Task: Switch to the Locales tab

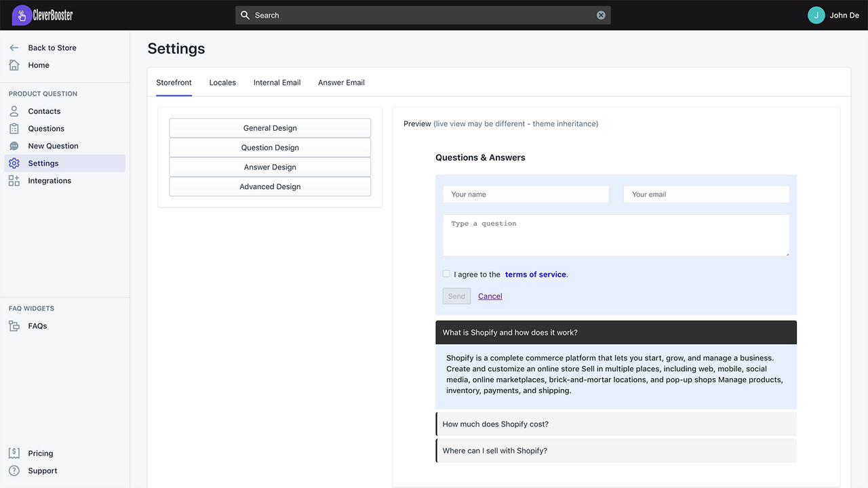Action: click(x=222, y=82)
